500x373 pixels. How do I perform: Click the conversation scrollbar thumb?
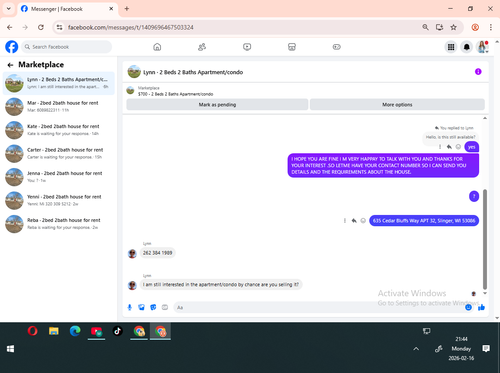485,239
